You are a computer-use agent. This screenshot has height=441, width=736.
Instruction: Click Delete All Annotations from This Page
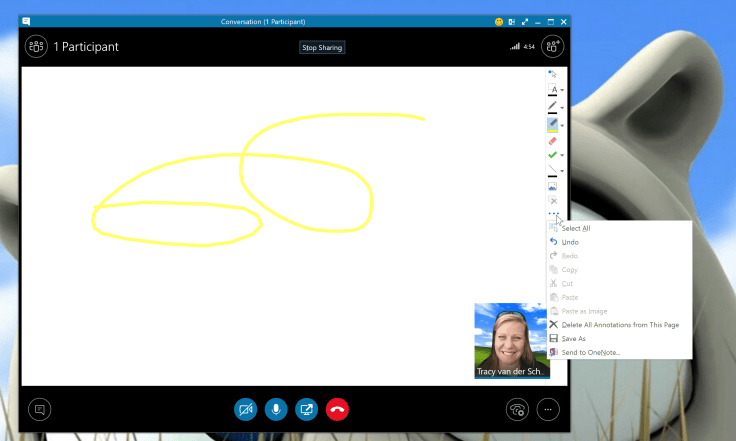click(x=619, y=325)
